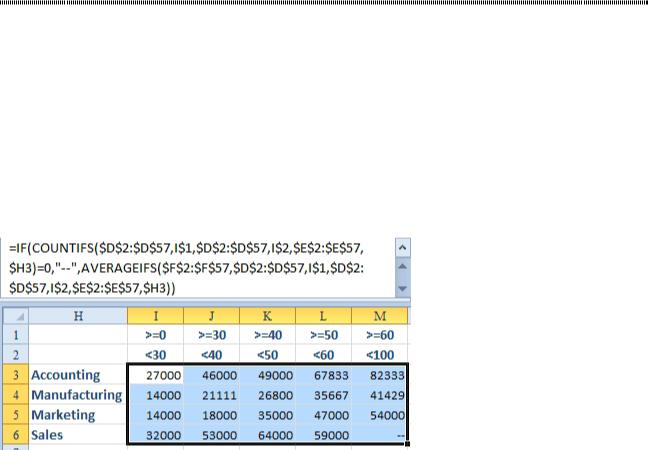Select cell with value 27000
Image resolution: width=648 pixels, height=450 pixels.
pyautogui.click(x=155, y=375)
